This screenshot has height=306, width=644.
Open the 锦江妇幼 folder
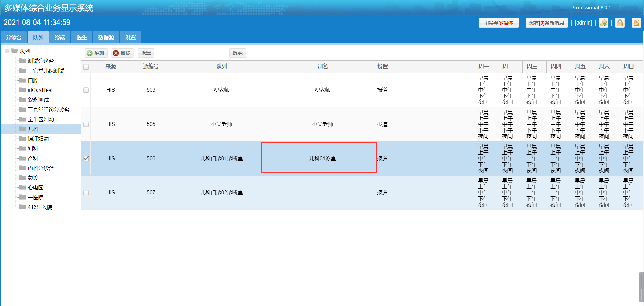coord(38,139)
